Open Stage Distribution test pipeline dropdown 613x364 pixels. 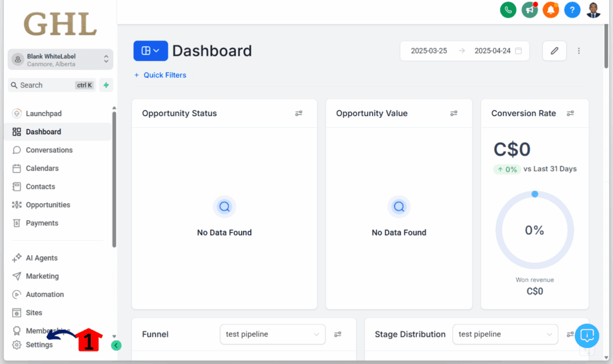(505, 334)
